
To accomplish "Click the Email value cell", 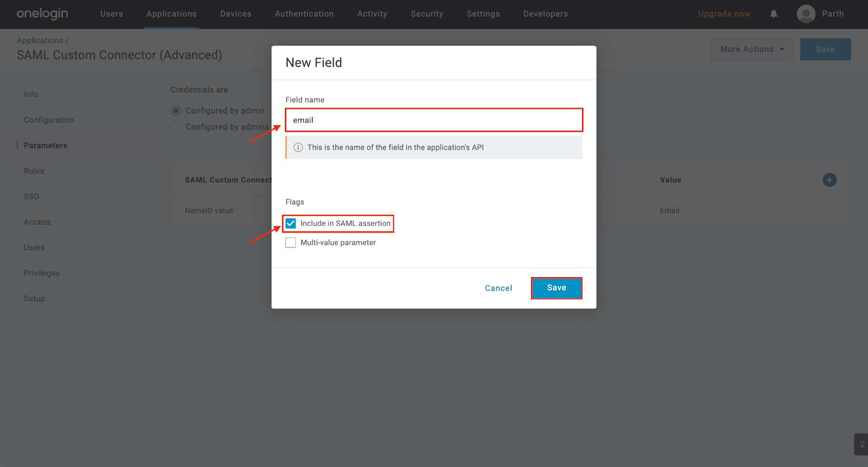I will [x=669, y=210].
